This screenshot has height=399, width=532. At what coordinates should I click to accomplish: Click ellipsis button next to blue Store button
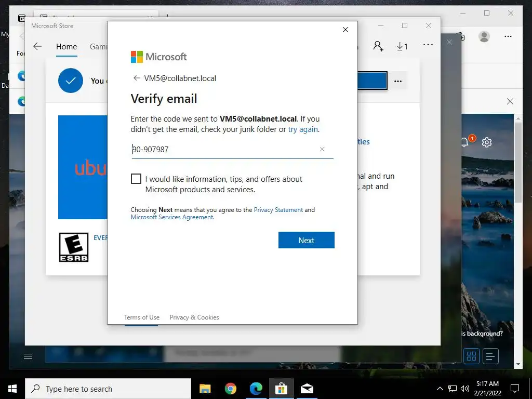398,81
